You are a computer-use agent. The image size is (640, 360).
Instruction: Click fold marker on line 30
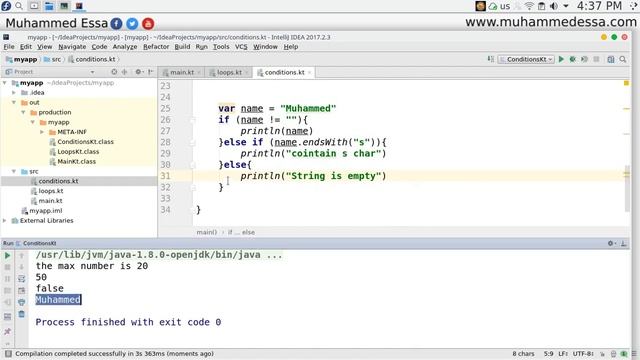point(192,165)
